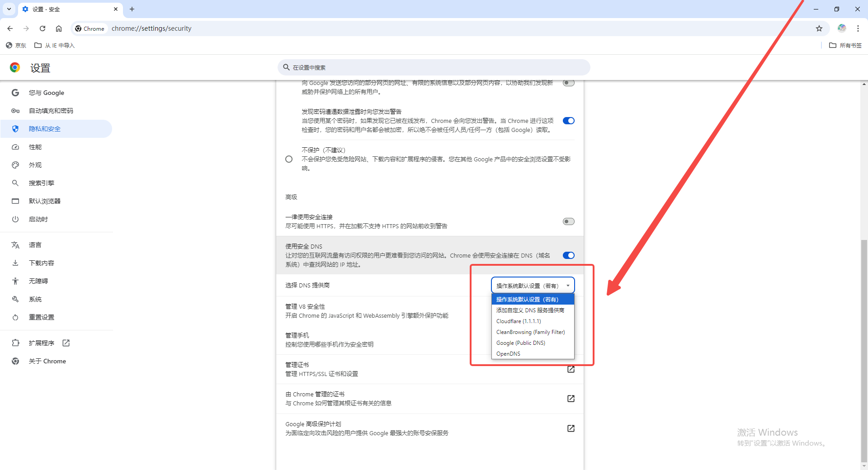This screenshot has width=868, height=470.
Task: Open 无障碍 settings section
Action: (x=57, y=281)
